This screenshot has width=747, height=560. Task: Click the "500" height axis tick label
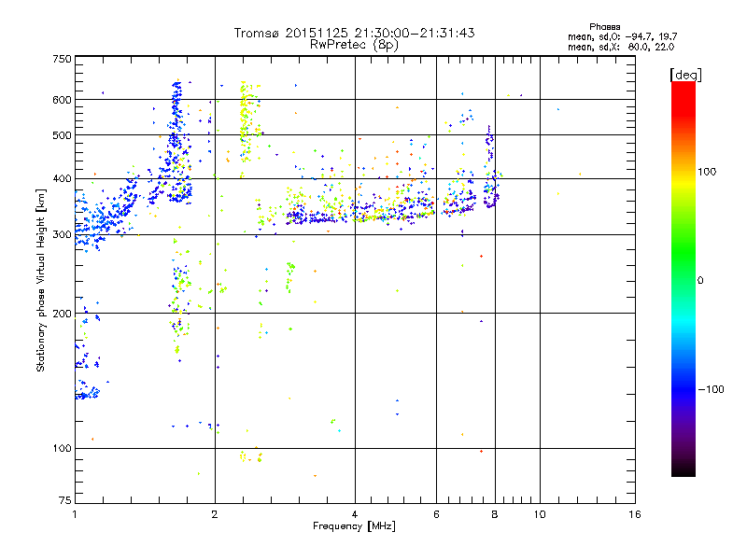pos(62,135)
